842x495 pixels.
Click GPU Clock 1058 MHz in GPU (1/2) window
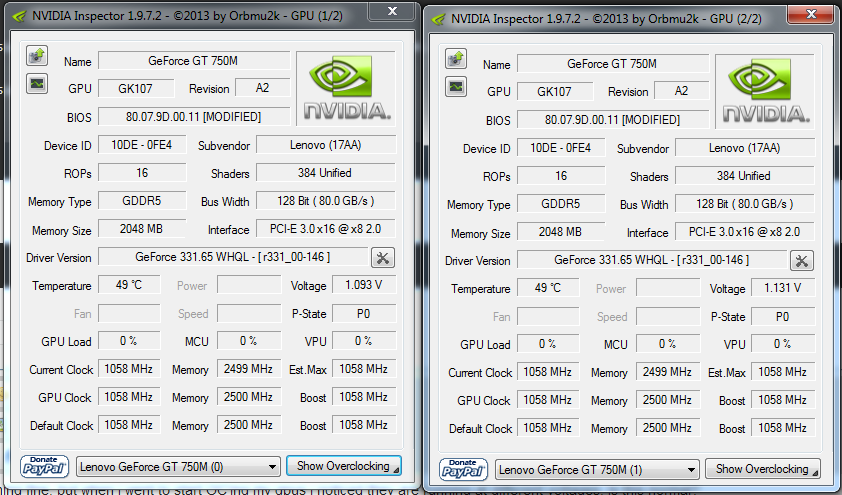coord(129,397)
